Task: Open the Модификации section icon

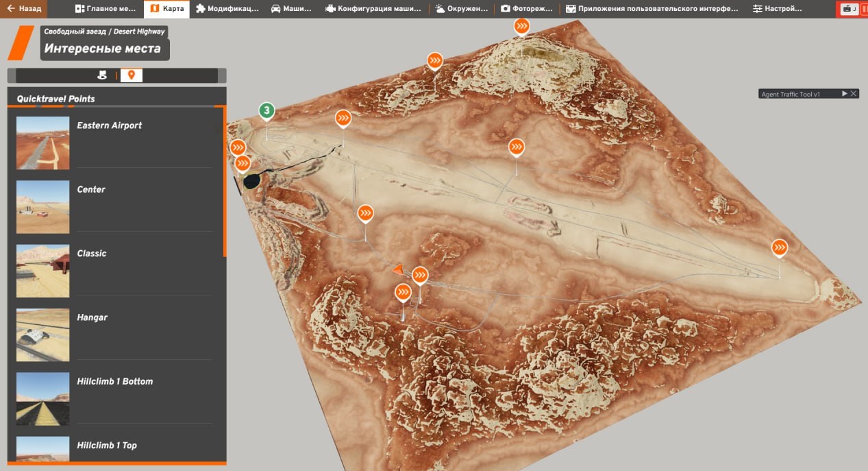Action: pyautogui.click(x=199, y=8)
